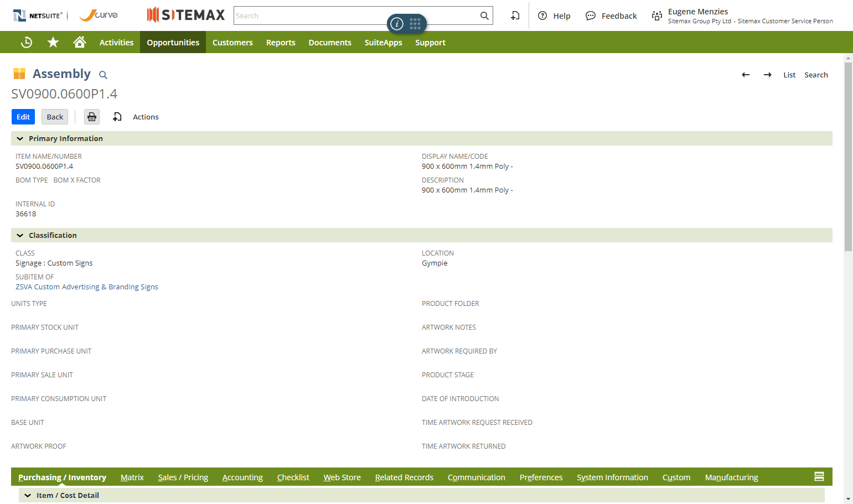
Task: Switch to the Accounting subtab
Action: (242, 477)
